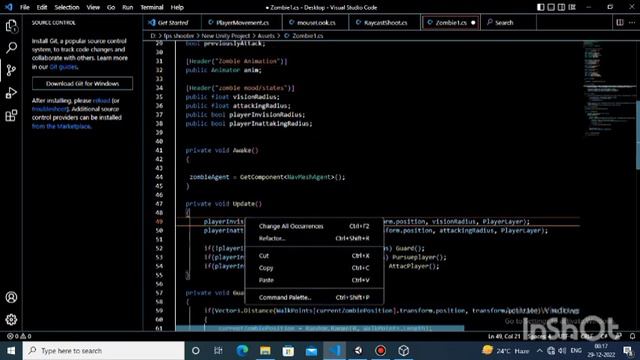Toggle the secondary side bar layout icon
The height and width of the screenshot is (360, 640).
click(562, 7)
